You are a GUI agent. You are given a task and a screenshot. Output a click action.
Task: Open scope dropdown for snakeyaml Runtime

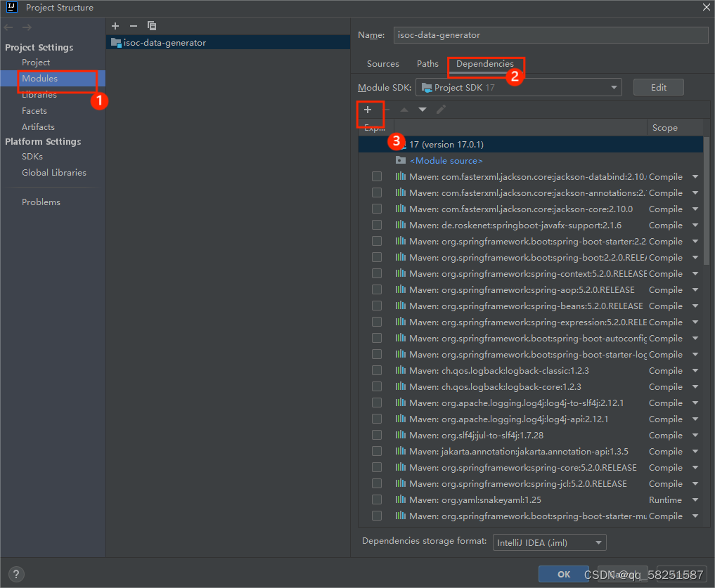pos(695,500)
